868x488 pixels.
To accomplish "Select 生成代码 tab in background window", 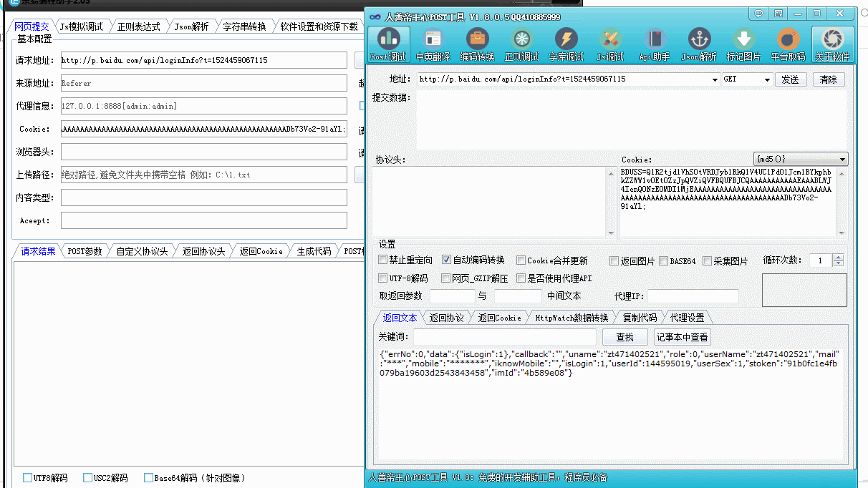I will tap(314, 251).
